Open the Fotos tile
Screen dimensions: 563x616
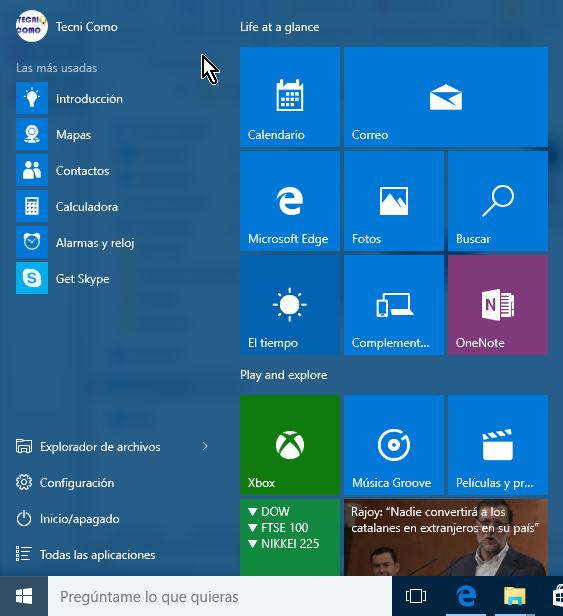(x=394, y=201)
